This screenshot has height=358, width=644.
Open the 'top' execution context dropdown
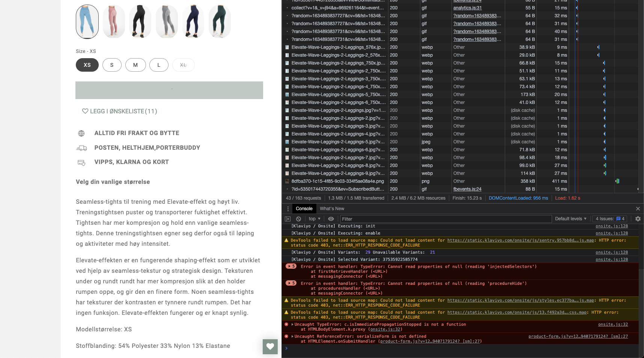coord(314,219)
